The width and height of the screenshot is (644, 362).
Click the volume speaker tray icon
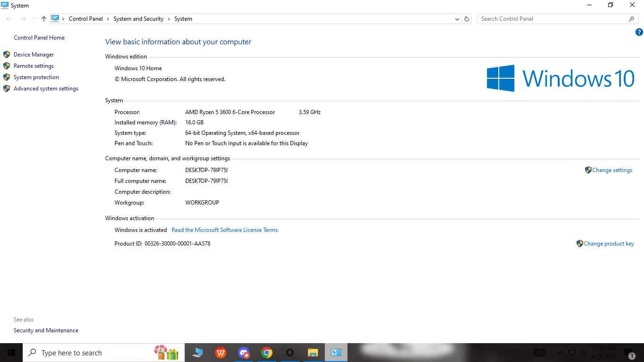pos(583,353)
